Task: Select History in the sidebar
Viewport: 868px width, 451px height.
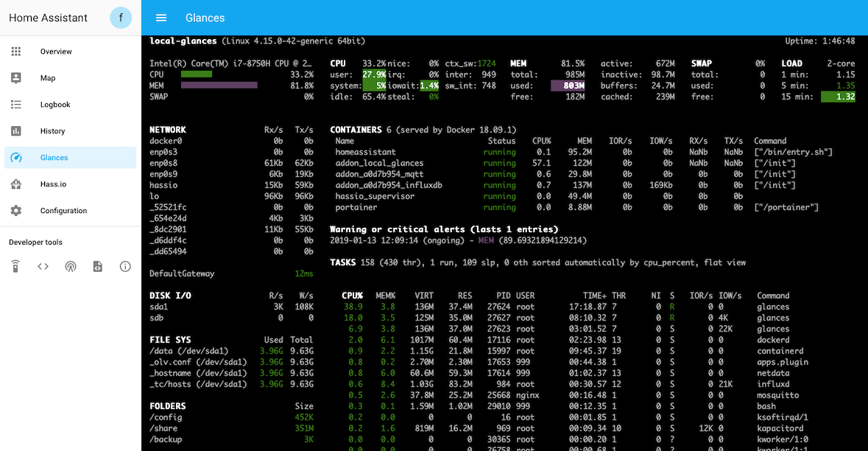Action: (70, 131)
